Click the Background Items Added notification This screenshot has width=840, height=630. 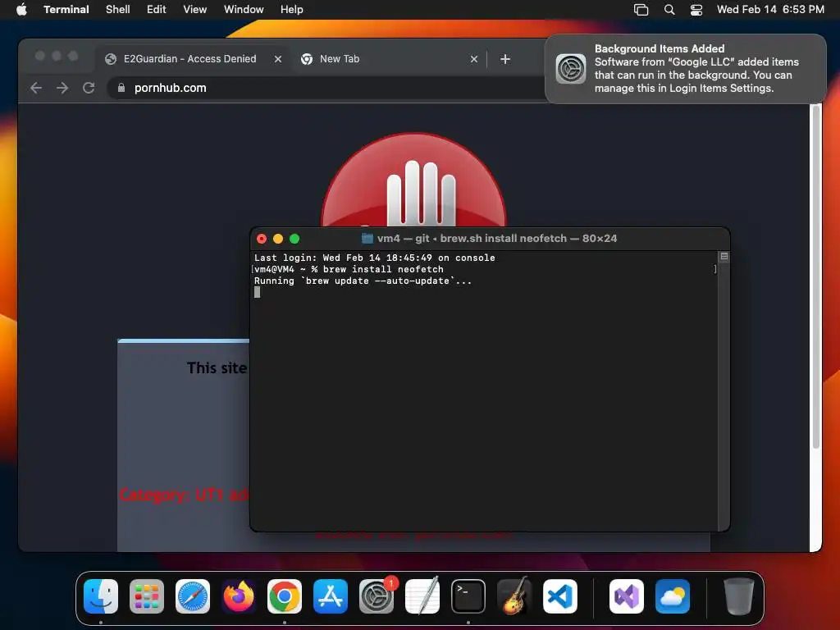(x=685, y=69)
